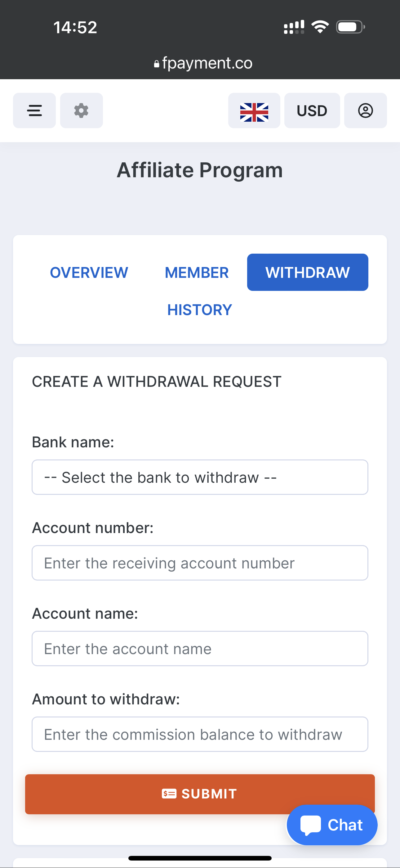Focus the account number input field

[x=200, y=563]
